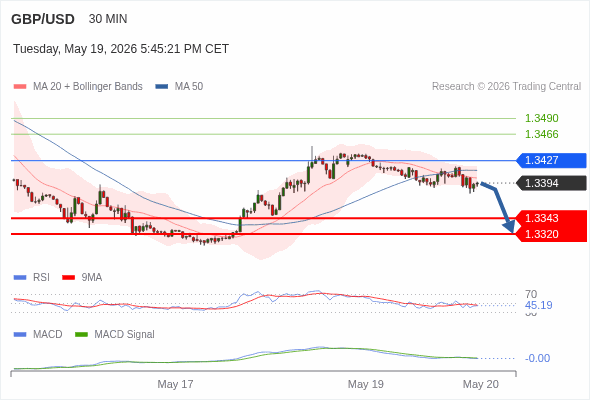Click the MACD -0.00 value label

pyautogui.click(x=537, y=358)
